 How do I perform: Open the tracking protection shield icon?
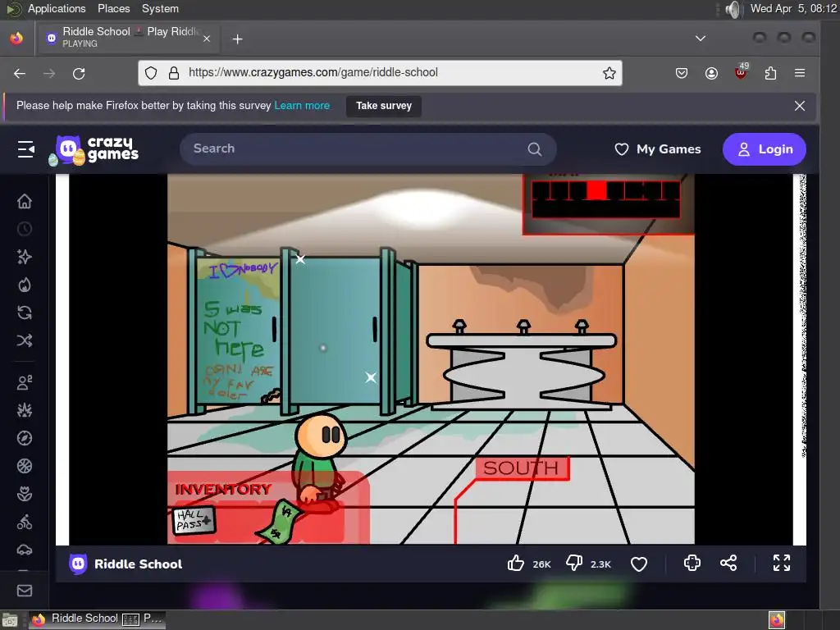tap(151, 73)
